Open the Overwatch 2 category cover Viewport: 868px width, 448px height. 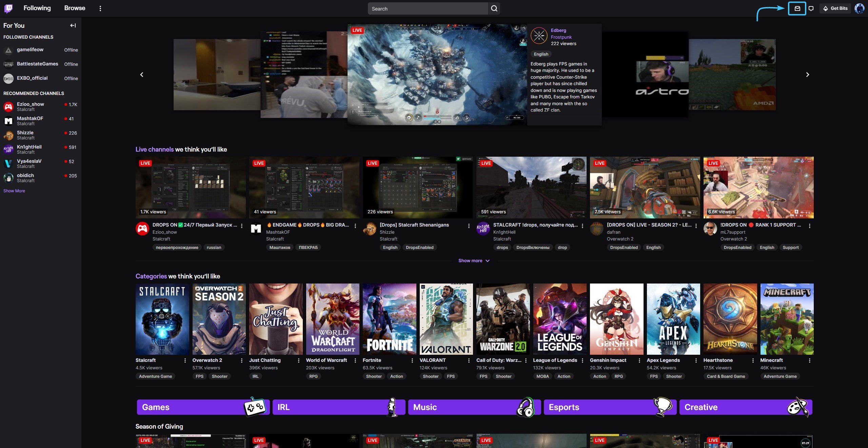[x=219, y=319]
